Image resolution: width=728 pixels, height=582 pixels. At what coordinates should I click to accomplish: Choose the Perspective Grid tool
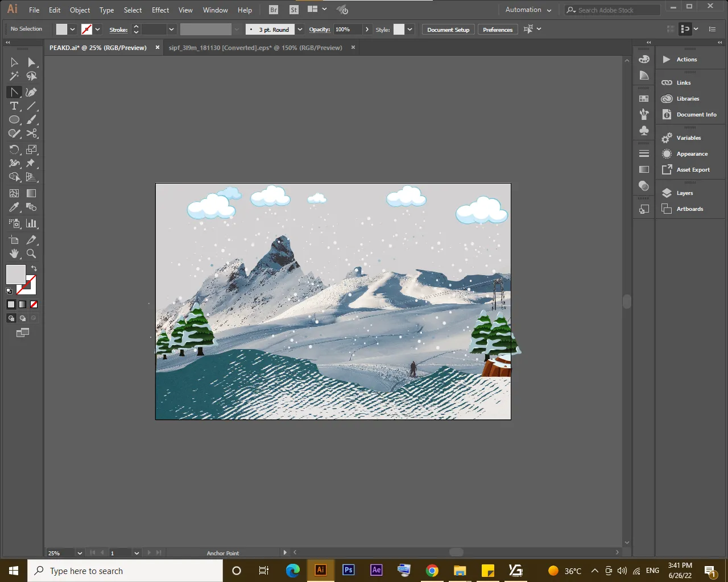tap(32, 177)
